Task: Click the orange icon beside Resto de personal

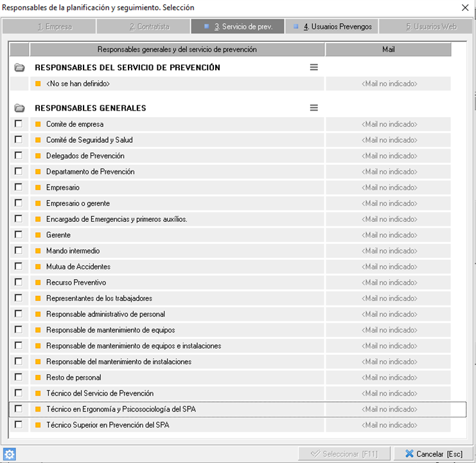Action: (38, 377)
